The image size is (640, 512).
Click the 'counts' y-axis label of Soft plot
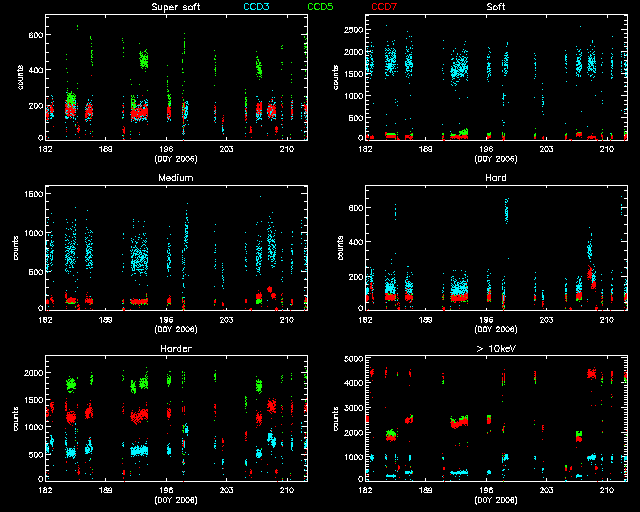coord(336,77)
